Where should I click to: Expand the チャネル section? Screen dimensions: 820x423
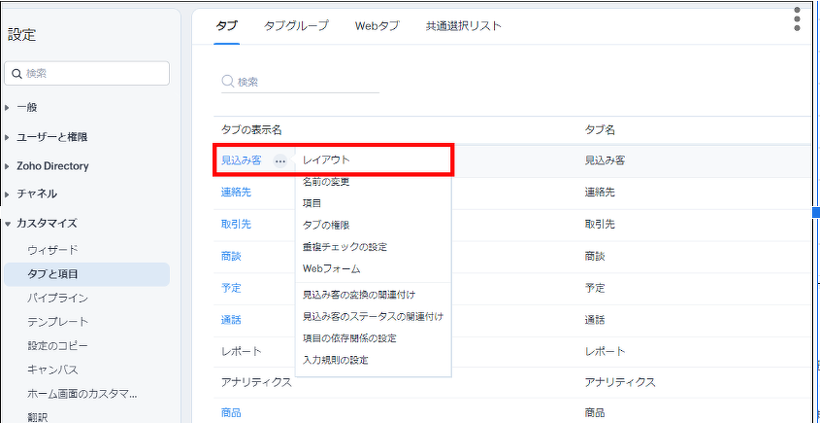tap(36, 193)
